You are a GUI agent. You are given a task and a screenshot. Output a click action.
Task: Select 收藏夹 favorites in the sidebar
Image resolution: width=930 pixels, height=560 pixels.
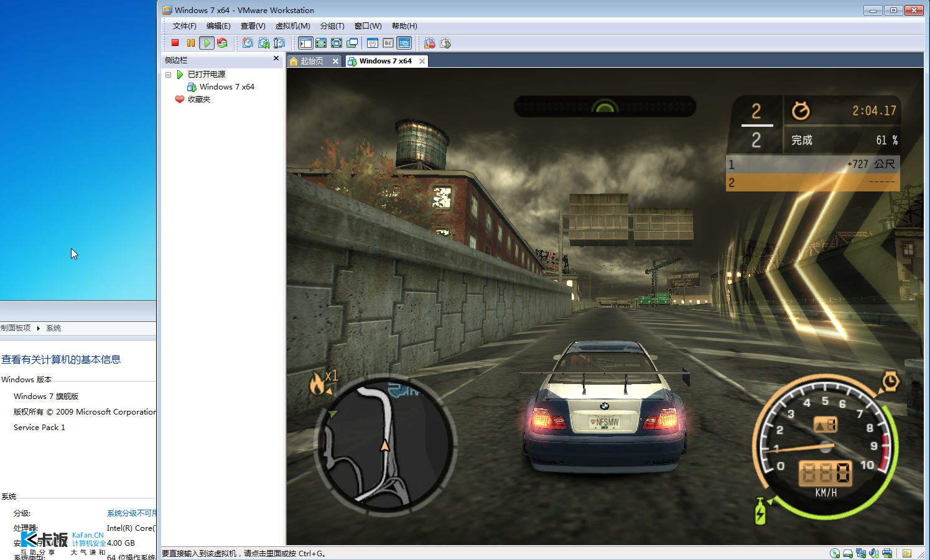pyautogui.click(x=199, y=99)
